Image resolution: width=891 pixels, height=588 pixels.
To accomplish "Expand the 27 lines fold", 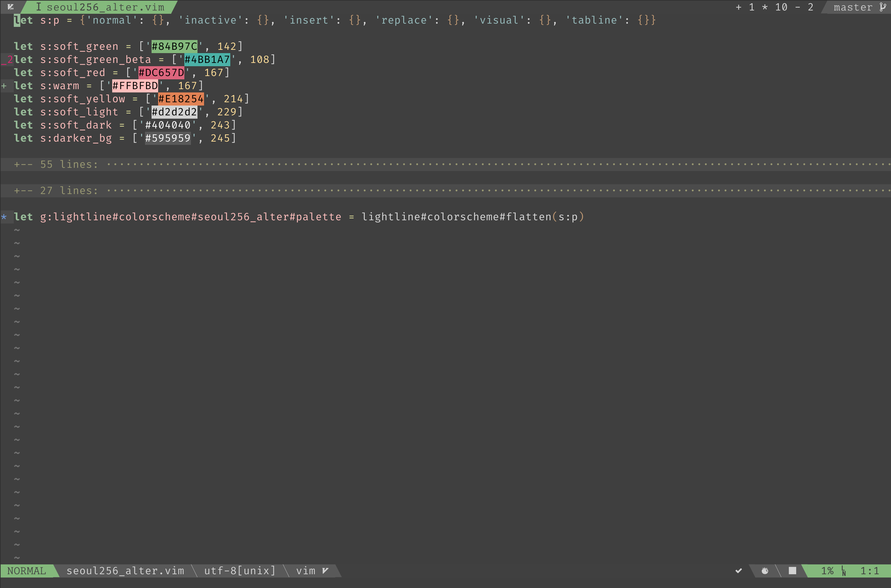I will tap(56, 190).
